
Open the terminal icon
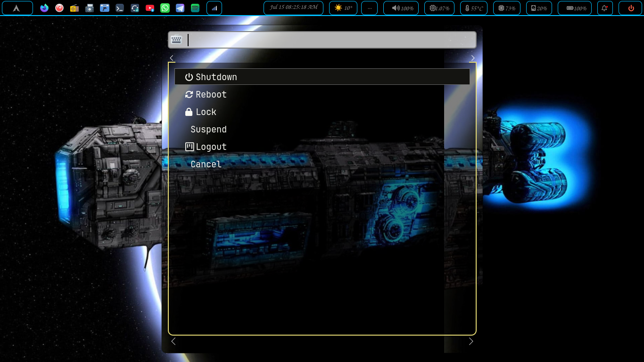pyautogui.click(x=120, y=8)
